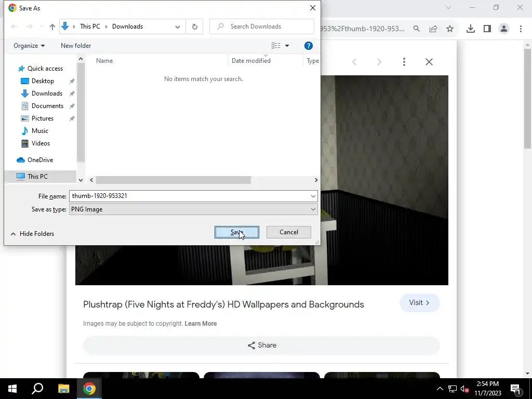The width and height of the screenshot is (532, 399).
Task: Close the image preview panel
Action: pos(429,62)
